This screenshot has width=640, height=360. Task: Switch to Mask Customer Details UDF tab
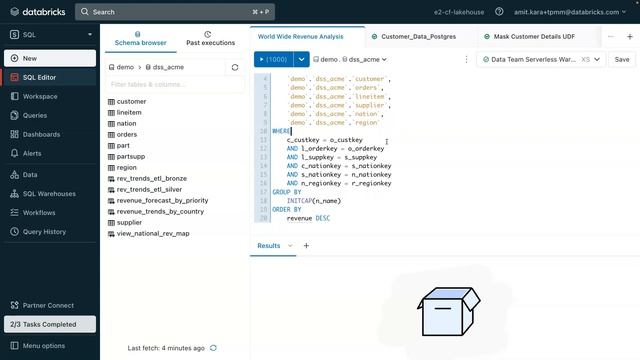530,37
